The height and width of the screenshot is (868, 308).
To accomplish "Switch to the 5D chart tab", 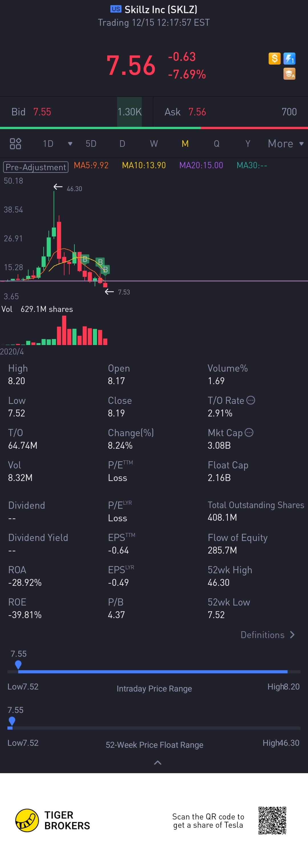I will (x=91, y=144).
